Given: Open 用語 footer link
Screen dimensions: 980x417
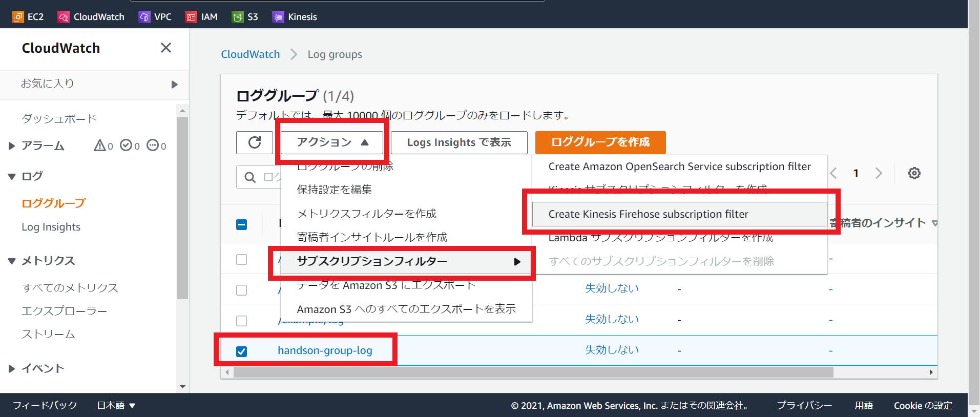Looking at the screenshot, I should 864,405.
